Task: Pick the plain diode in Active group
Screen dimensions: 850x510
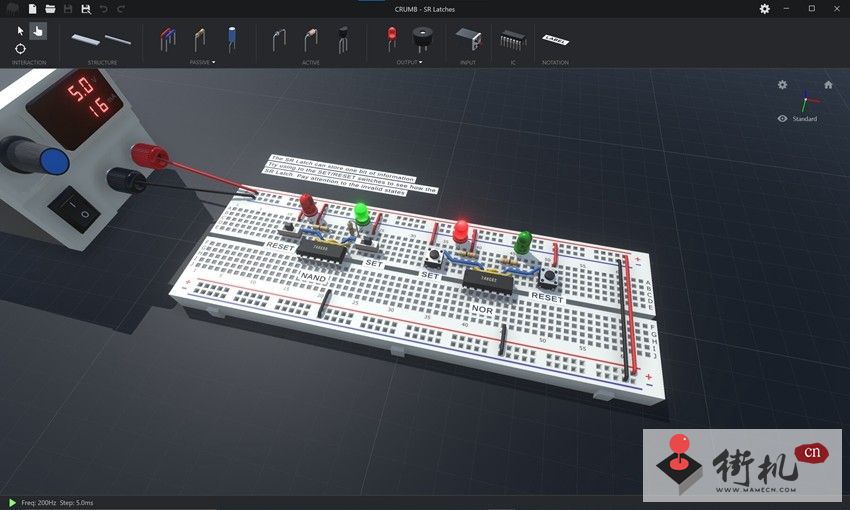Action: (x=279, y=41)
